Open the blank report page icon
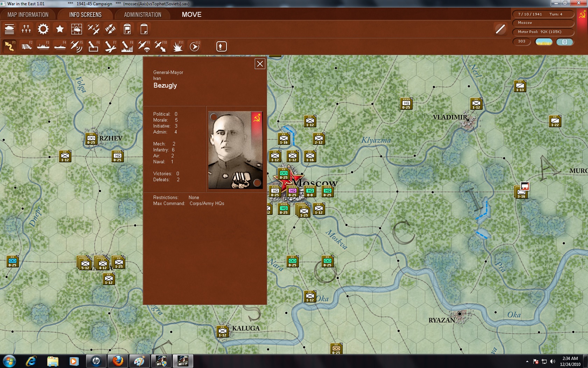588x368 pixels. tap(144, 29)
